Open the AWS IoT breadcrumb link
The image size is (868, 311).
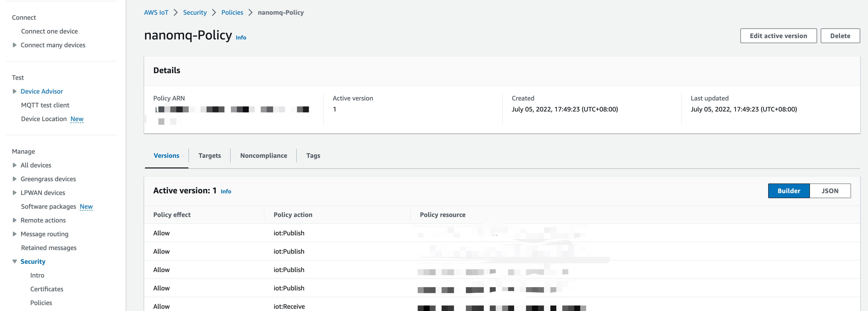[156, 12]
